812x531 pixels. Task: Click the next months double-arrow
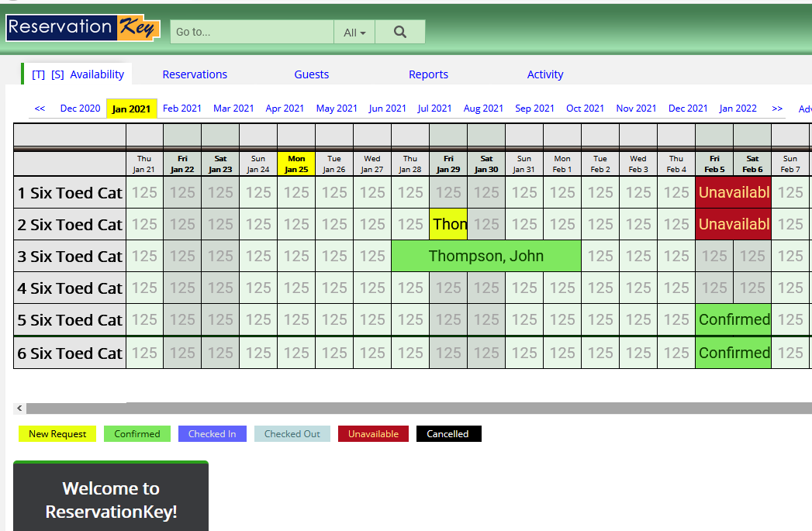tap(777, 109)
